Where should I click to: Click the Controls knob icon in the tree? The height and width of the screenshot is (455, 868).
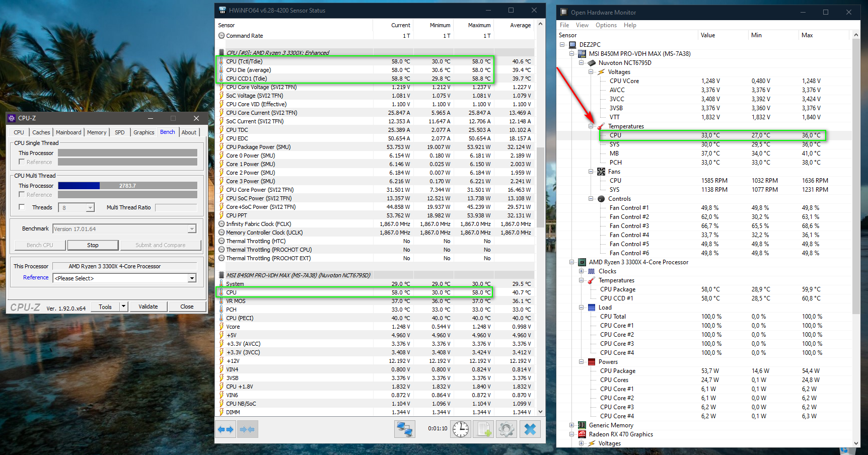[601, 199]
